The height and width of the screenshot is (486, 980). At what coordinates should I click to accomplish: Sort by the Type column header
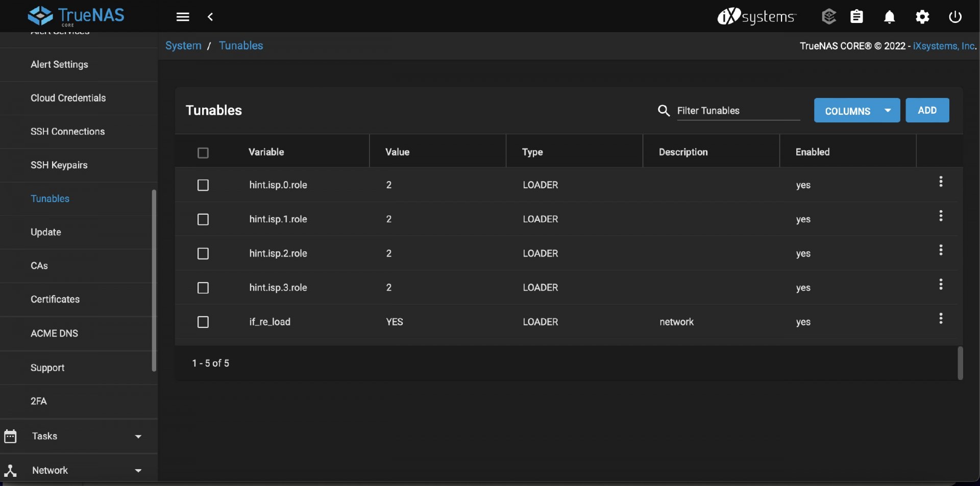(532, 152)
